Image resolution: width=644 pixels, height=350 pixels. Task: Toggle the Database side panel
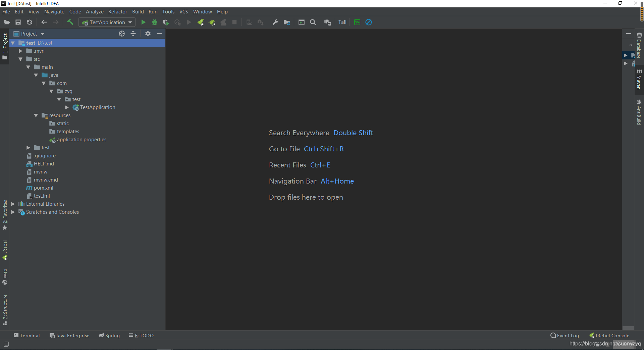(639, 45)
